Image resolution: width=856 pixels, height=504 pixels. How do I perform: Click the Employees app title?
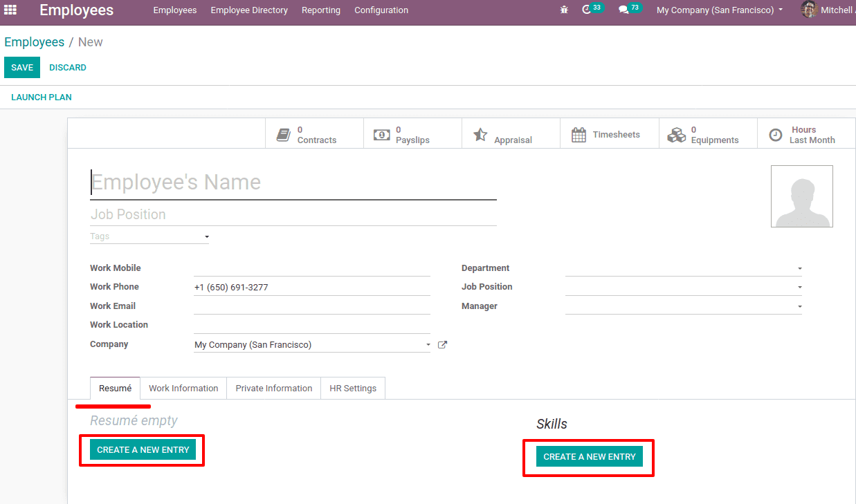pyautogui.click(x=76, y=10)
